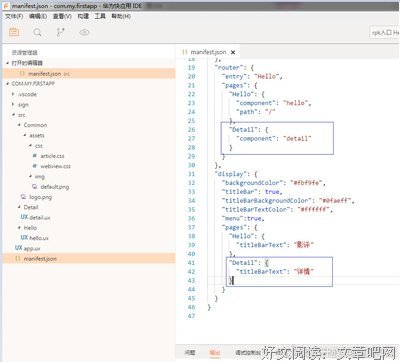Click "component": "detail" on line 27
This screenshot has height=362, width=400.
coord(273,138)
